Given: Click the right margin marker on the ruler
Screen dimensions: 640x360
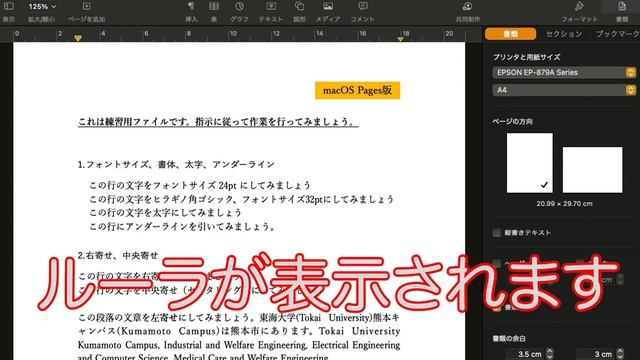Looking at the screenshot, I should point(400,39).
